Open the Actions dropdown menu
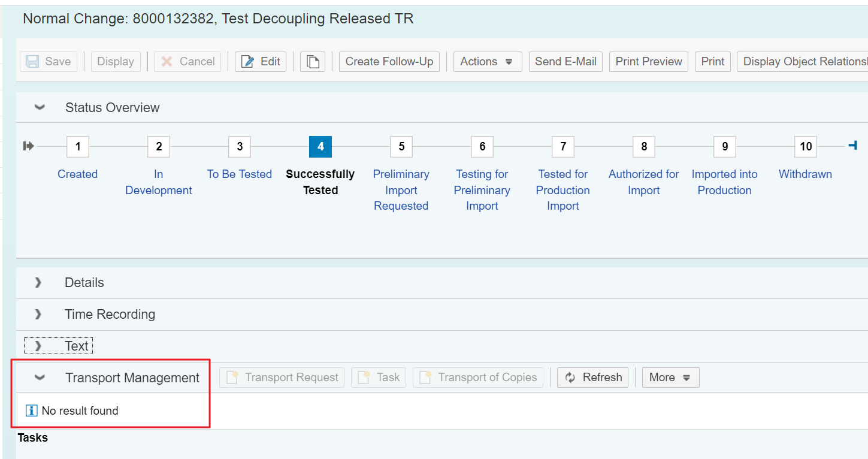868x459 pixels. (487, 62)
